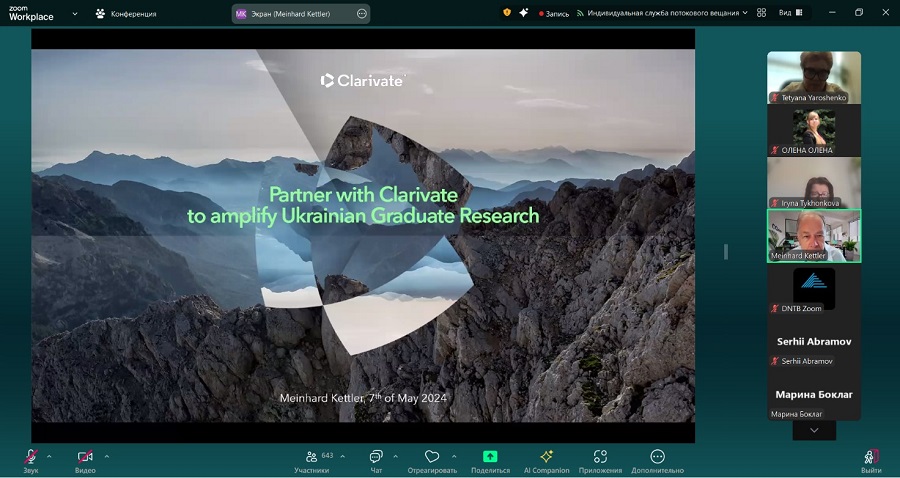Select Meinhard Kettler video thumbnail
900x478 pixels.
(814, 236)
